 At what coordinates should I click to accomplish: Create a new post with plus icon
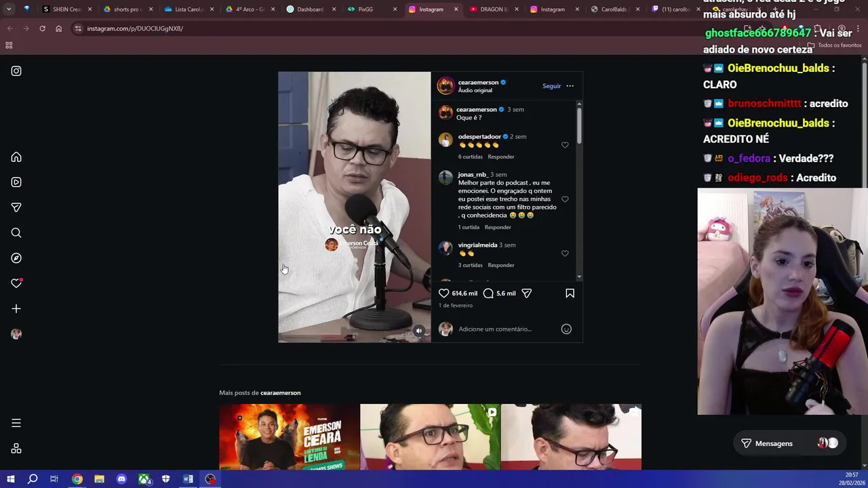coord(16,308)
